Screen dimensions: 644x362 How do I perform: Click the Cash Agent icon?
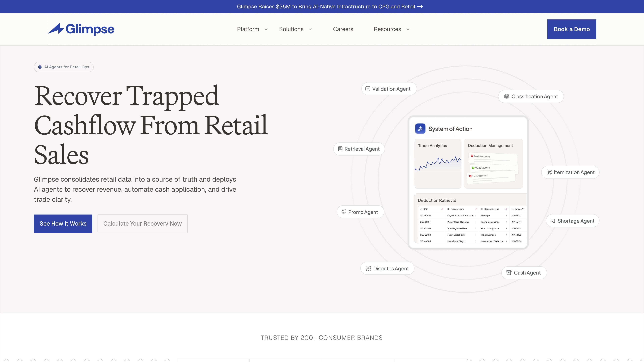[x=508, y=273]
